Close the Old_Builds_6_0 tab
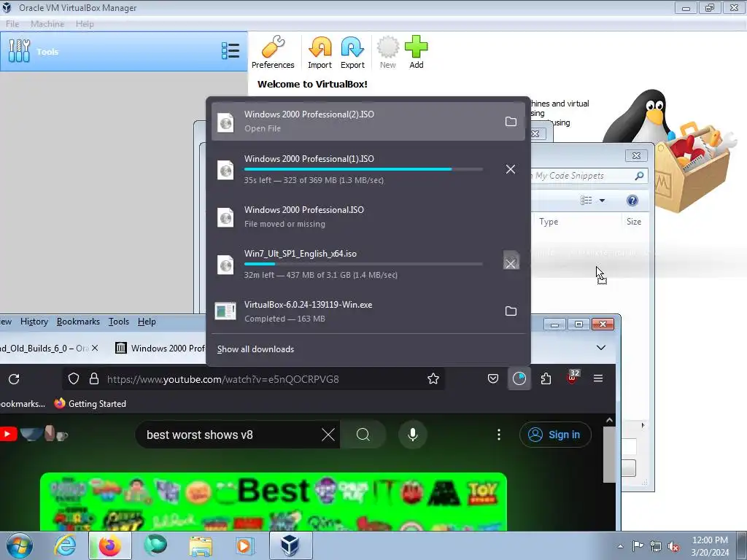 [95, 348]
